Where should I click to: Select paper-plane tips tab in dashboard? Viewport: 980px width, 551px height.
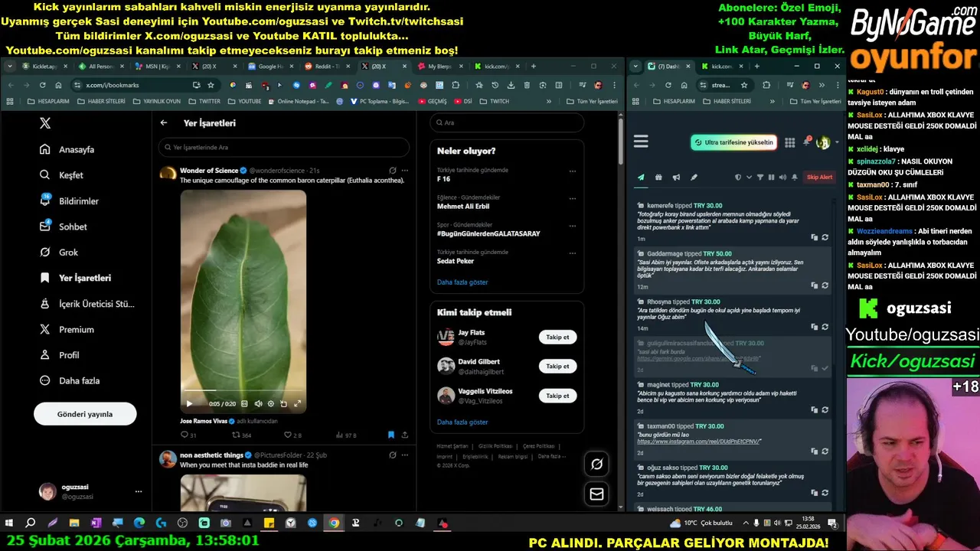(642, 178)
